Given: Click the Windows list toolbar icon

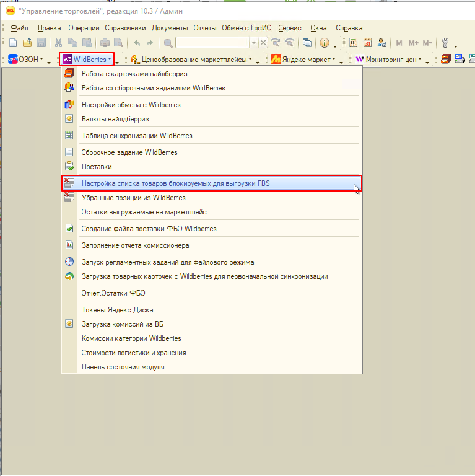Looking at the screenshot, I should 307,43.
